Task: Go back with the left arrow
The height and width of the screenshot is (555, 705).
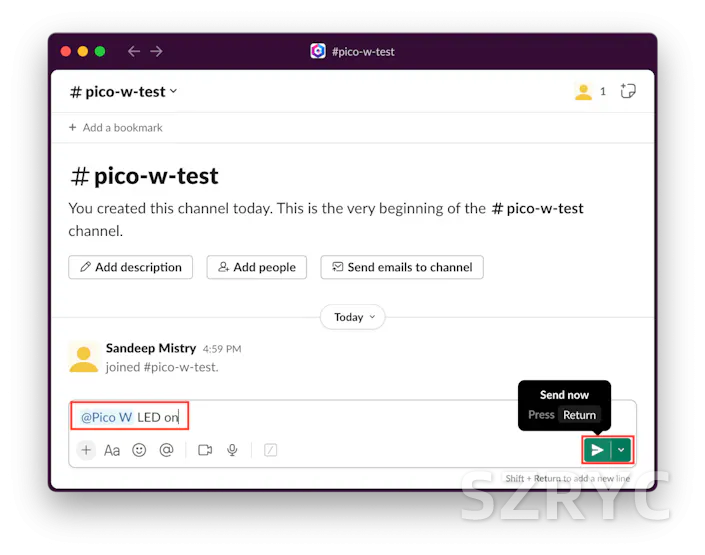Action: tap(134, 51)
